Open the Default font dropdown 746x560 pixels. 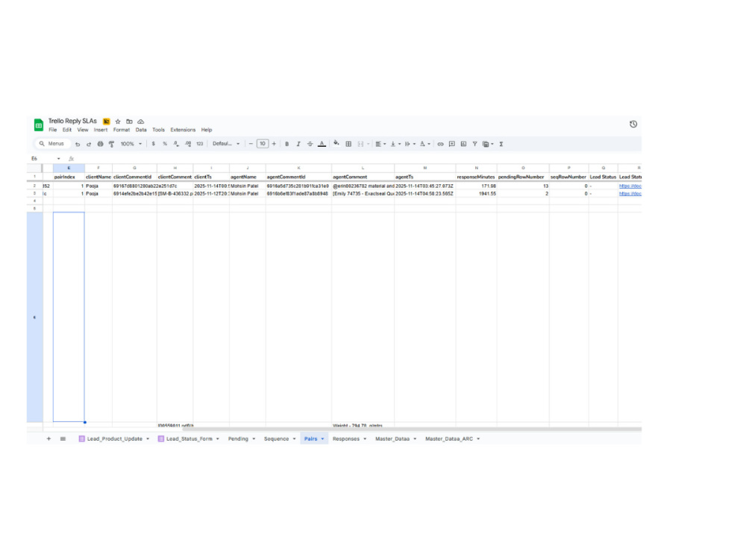click(226, 144)
